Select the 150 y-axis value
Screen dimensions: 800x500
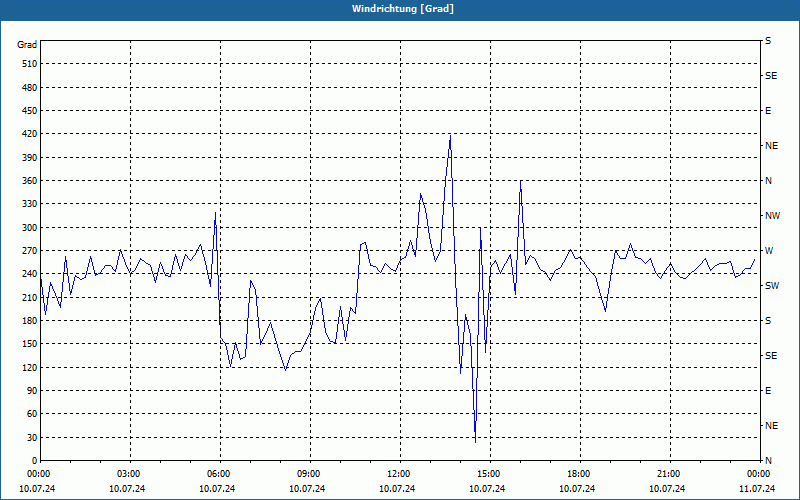click(x=30, y=344)
